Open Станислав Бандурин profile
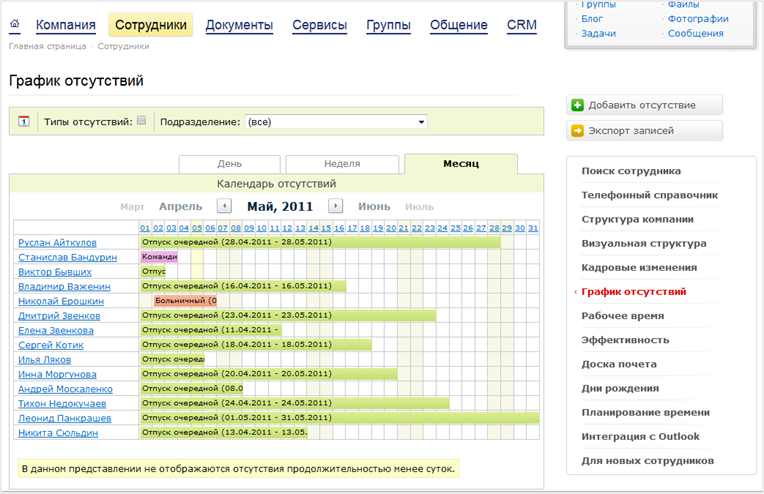Screen dimensions: 764x494 (x=68, y=257)
